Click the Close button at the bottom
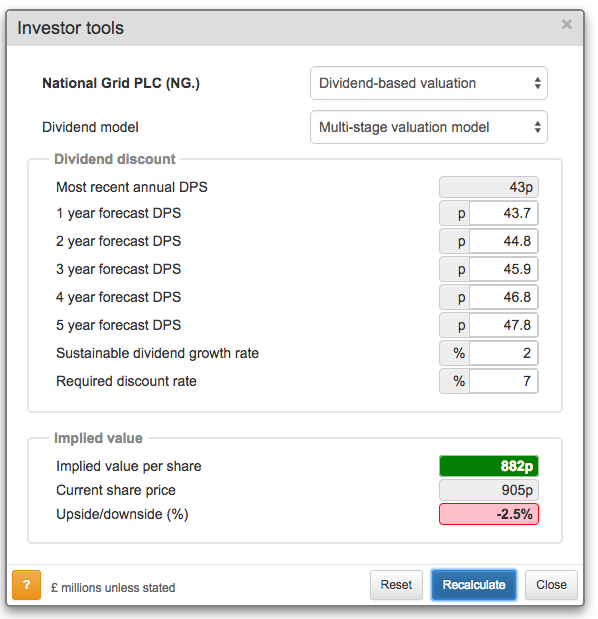Image resolution: width=598 pixels, height=619 pixels. click(551, 585)
